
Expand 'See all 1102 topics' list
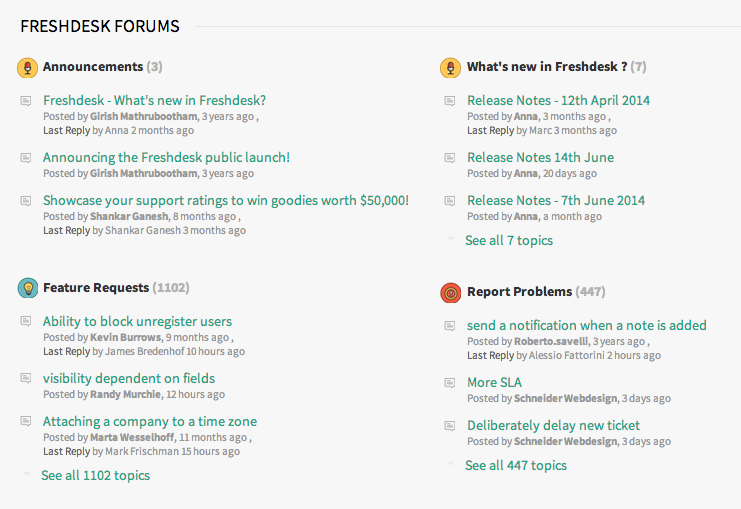[95, 475]
